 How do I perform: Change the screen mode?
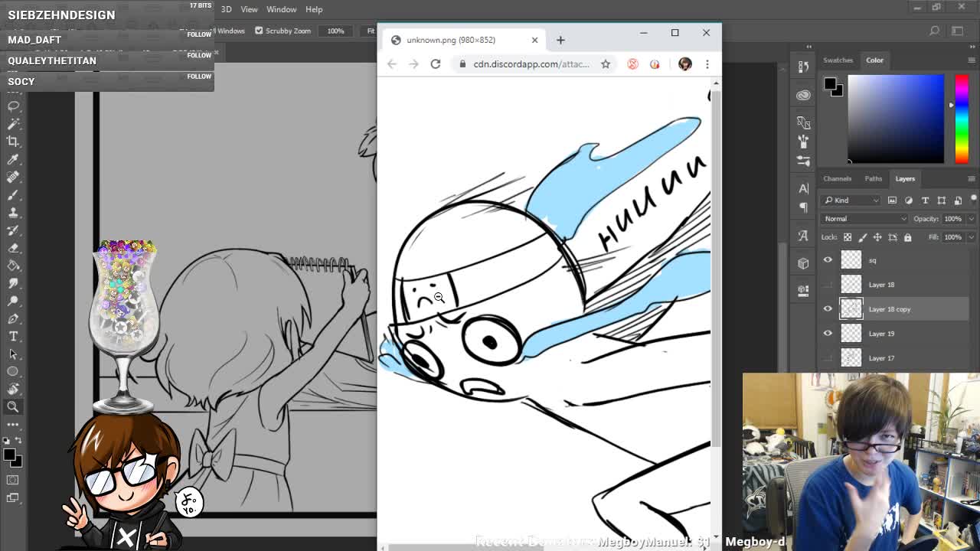coord(13,497)
